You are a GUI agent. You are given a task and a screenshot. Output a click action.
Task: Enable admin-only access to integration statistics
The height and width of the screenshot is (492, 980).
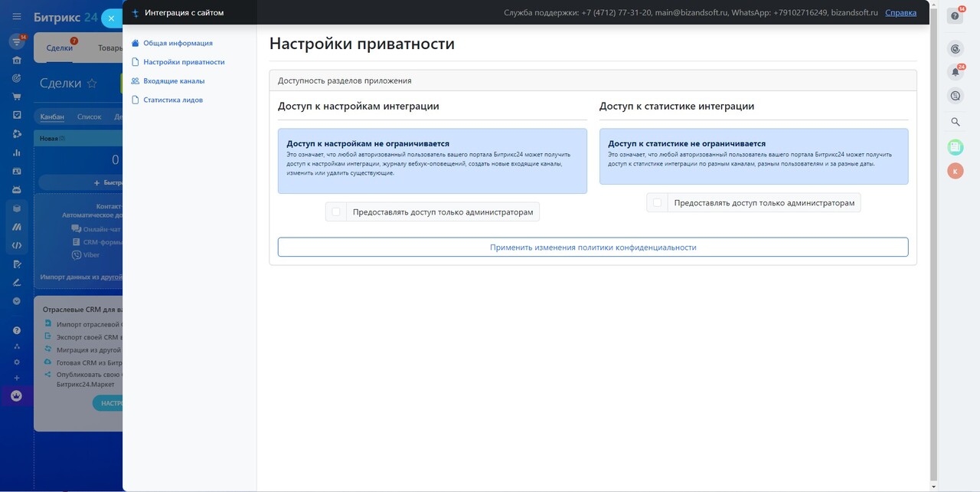(657, 203)
